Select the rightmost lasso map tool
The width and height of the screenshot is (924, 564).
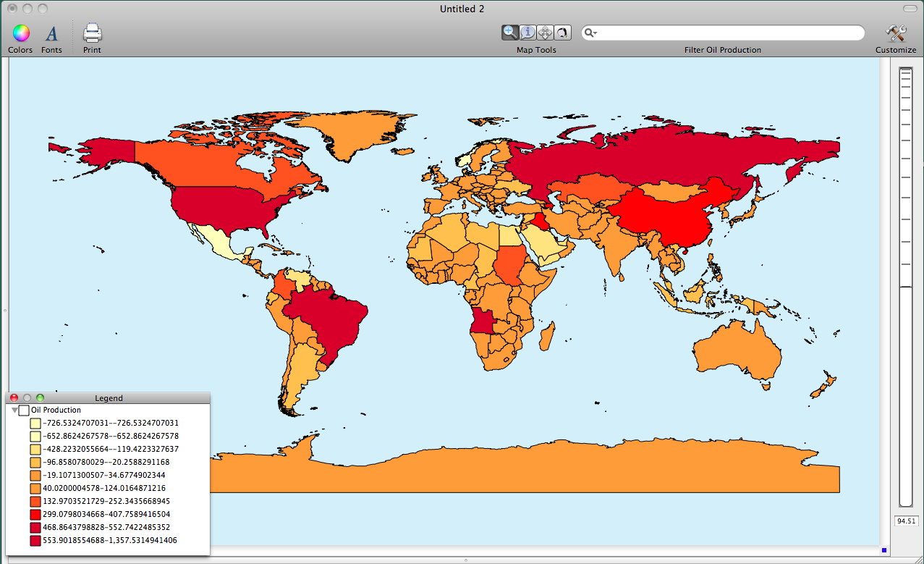tap(562, 33)
